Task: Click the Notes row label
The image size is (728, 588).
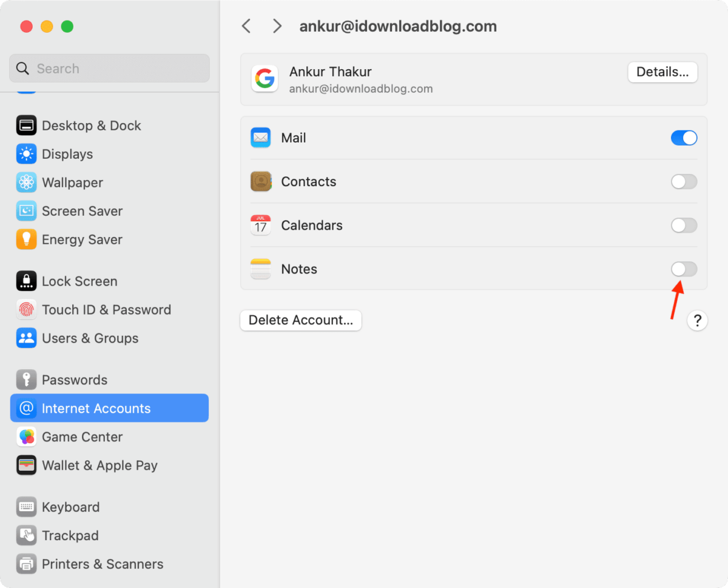Action: (x=299, y=269)
